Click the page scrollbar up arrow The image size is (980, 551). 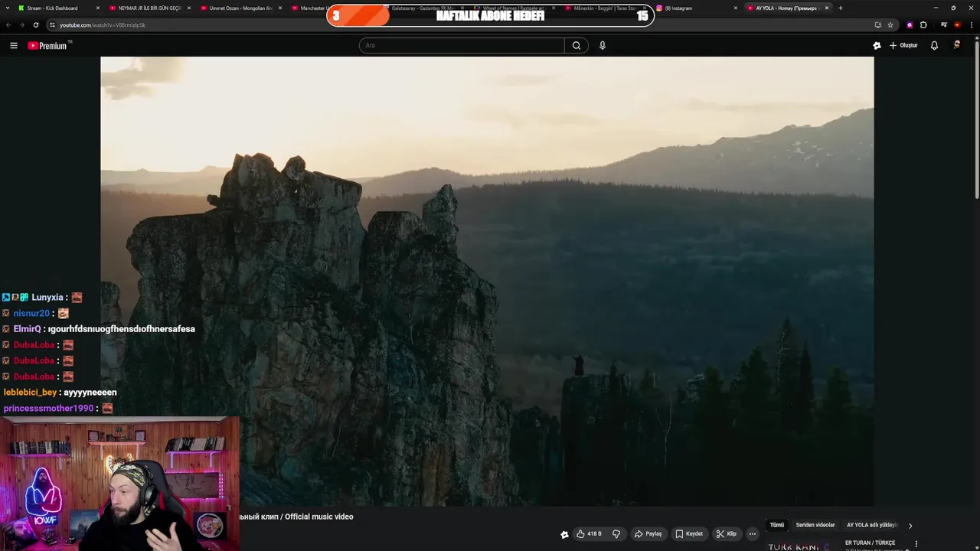tap(976, 38)
